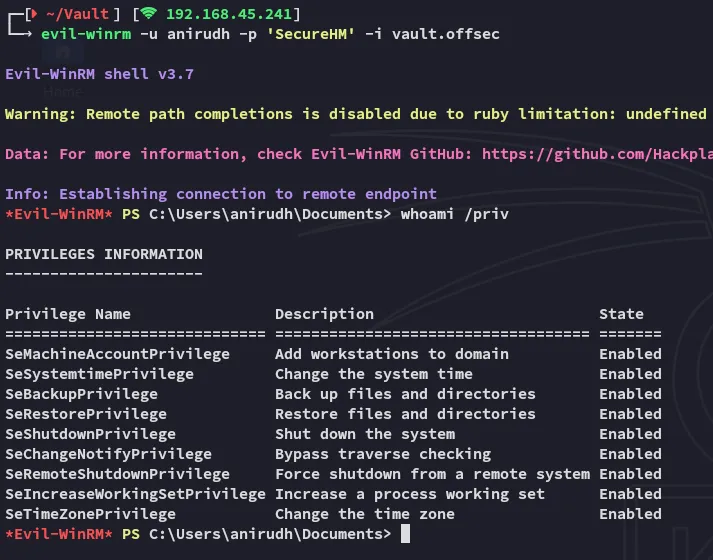Click Enabled state for SeMachineAccountPrivilege row
This screenshot has width=713, height=560.
pyautogui.click(x=630, y=354)
